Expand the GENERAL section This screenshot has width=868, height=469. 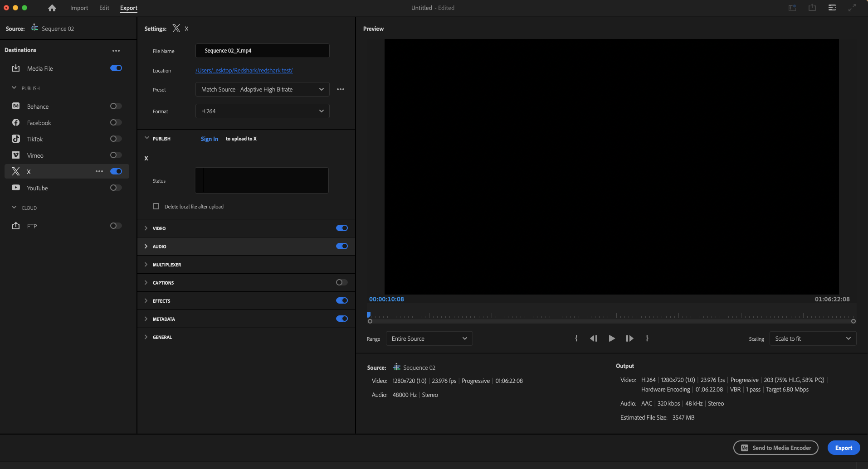click(x=146, y=337)
